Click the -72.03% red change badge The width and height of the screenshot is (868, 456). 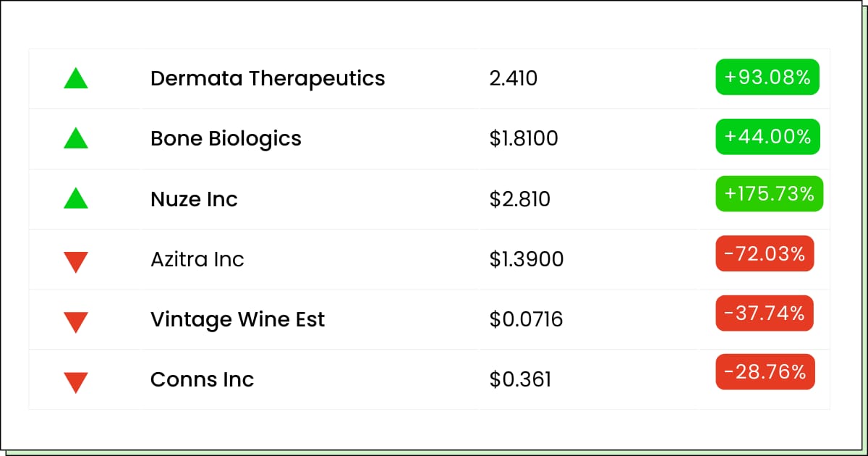[765, 253]
